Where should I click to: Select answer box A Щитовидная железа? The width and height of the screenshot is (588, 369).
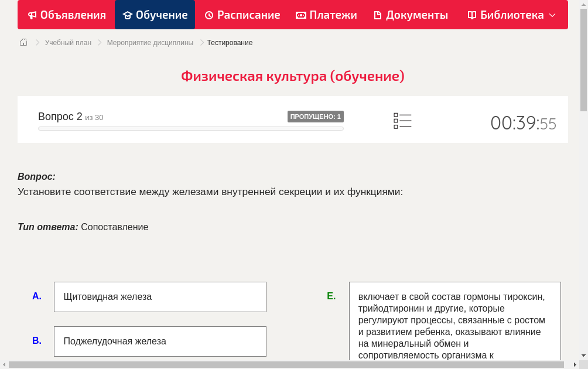pyautogui.click(x=160, y=296)
